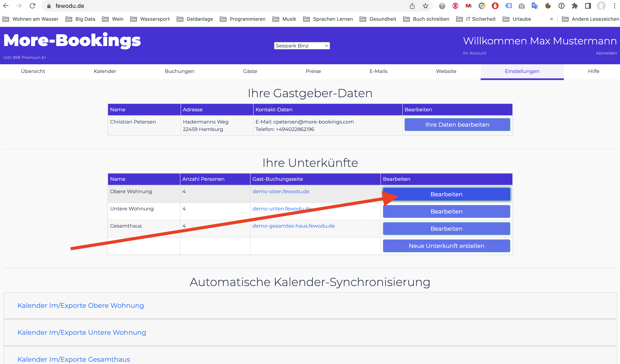Click the browser forward arrow
Image resolution: width=620 pixels, height=364 pixels.
coord(19,6)
